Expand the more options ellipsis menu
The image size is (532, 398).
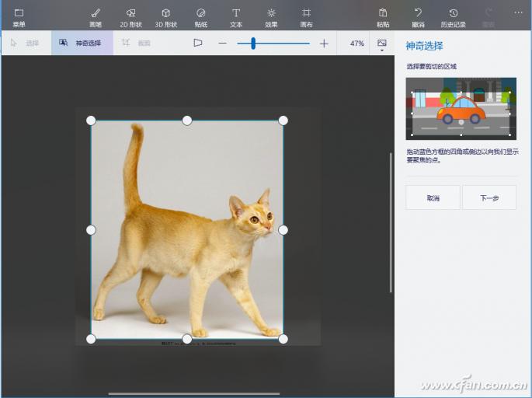(518, 13)
